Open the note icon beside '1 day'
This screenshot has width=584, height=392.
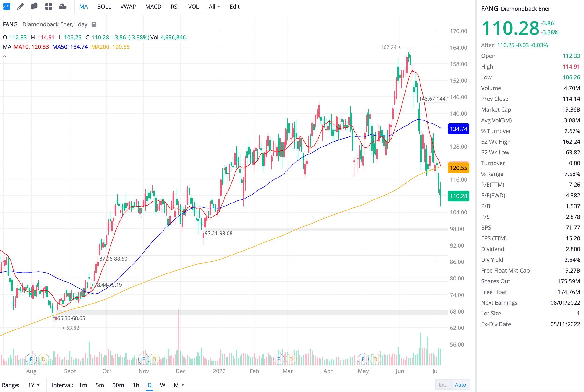(x=94, y=24)
